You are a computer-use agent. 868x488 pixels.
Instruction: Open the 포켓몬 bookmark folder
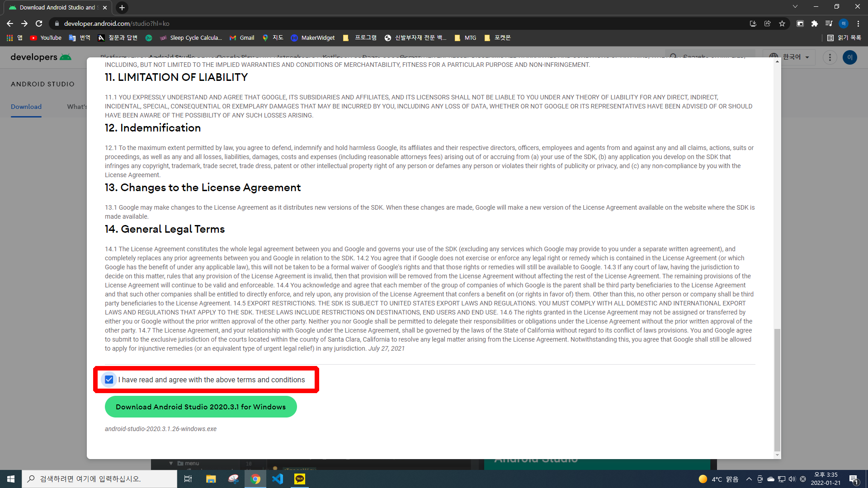(497, 38)
